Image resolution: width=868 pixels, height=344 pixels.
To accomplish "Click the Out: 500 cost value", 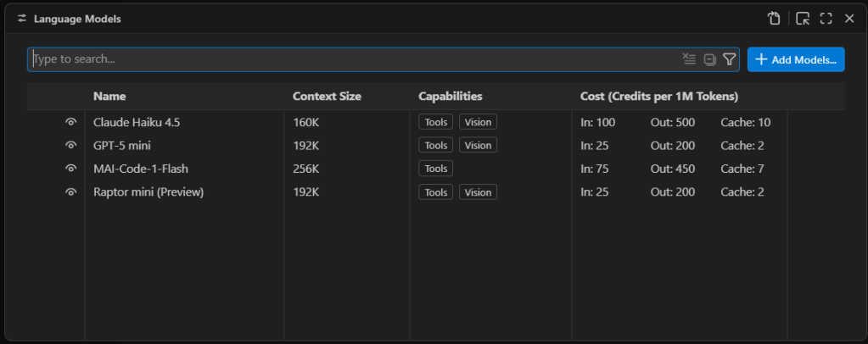I will pyautogui.click(x=673, y=122).
